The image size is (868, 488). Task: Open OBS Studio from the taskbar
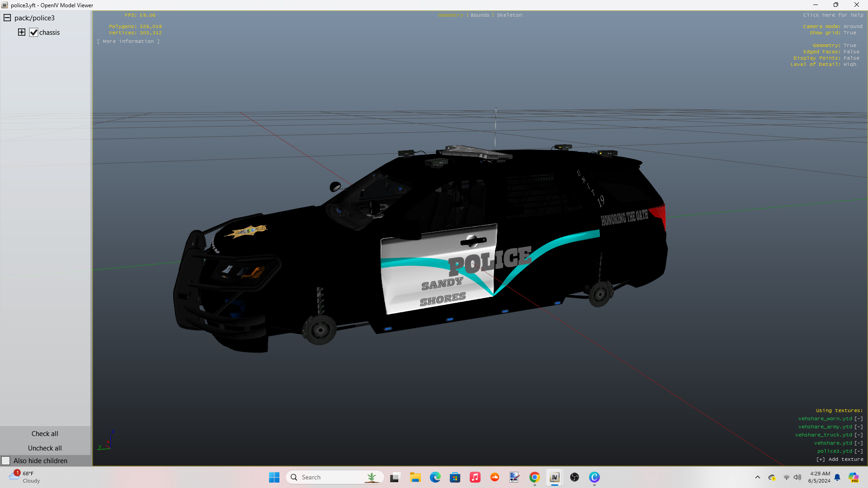click(x=574, y=477)
